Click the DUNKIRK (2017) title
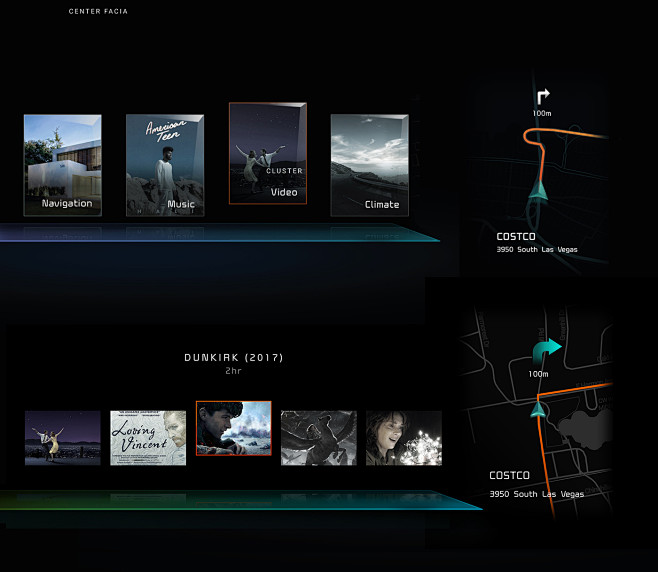Viewport: 658px width, 572px height. coord(234,358)
